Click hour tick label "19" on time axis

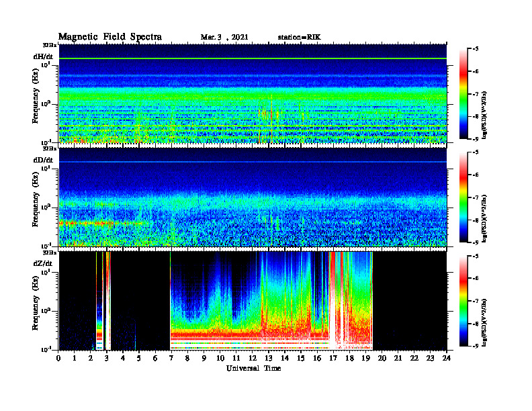click(365, 359)
